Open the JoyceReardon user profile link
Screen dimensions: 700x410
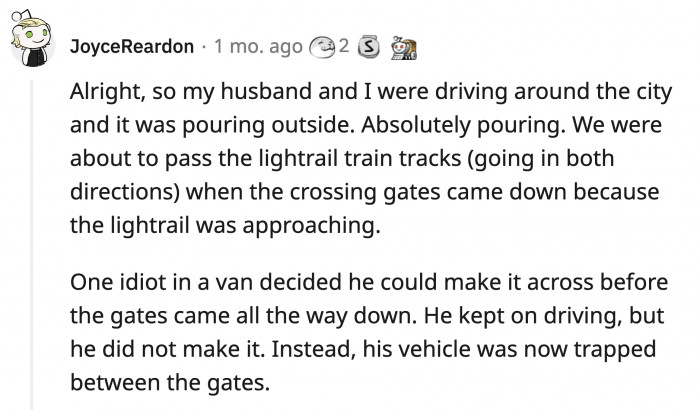[132, 46]
